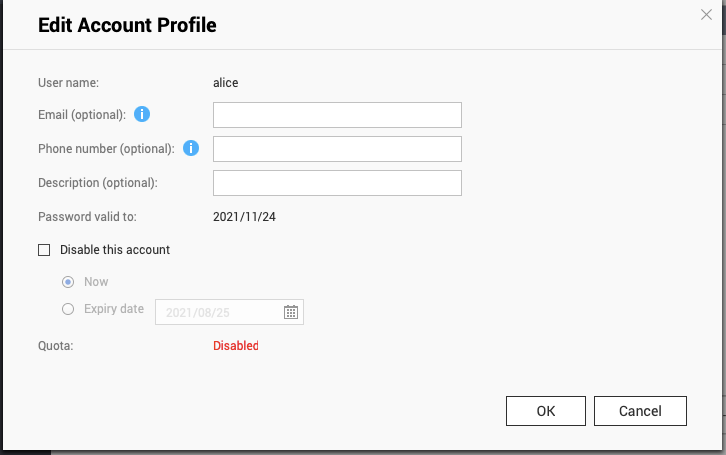Screen dimensions: 726x455
Task: Open the calendar picker icon
Action: pyautogui.click(x=291, y=312)
